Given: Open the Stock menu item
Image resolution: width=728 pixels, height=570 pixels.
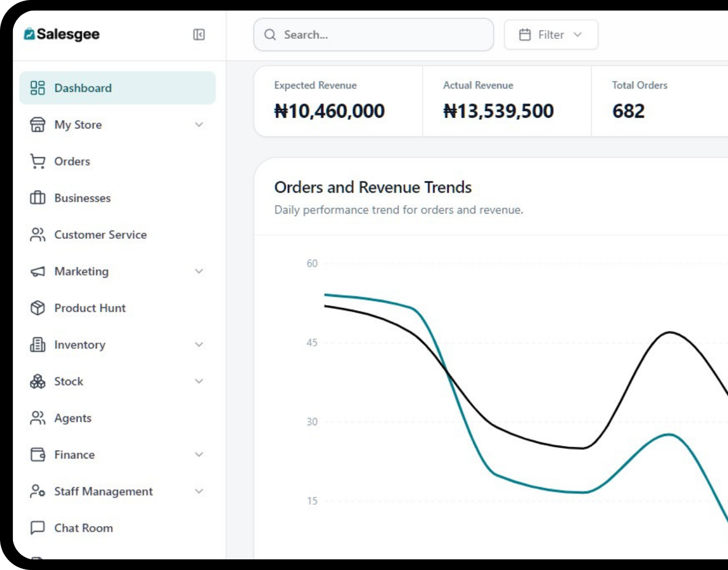Looking at the screenshot, I should tap(69, 381).
